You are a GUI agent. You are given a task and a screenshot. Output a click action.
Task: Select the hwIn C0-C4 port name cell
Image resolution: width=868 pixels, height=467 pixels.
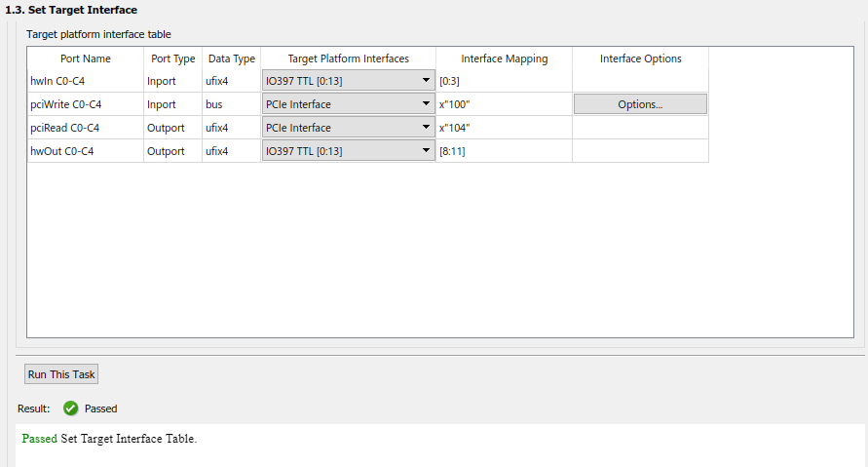point(86,81)
